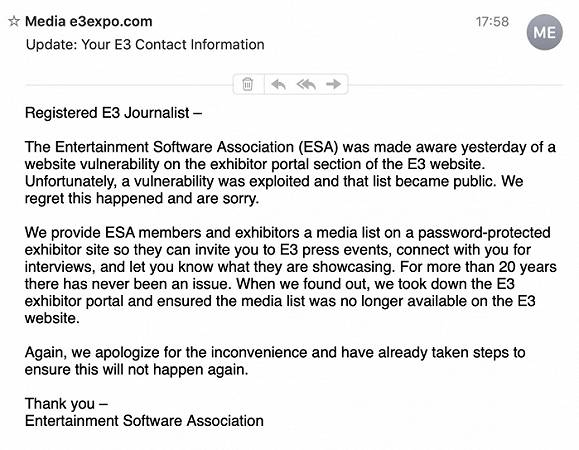Click the Reply All double-arrow icon

point(306,84)
